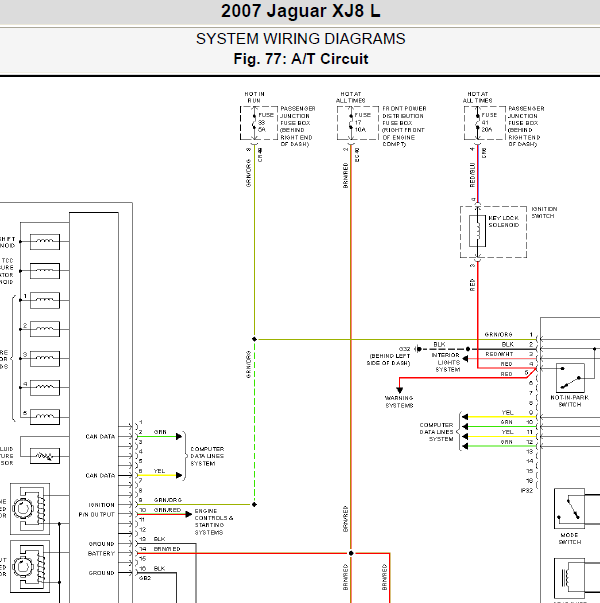This screenshot has width=600, height=603.
Task: Click the lower speed sensor symbol
Action: coord(30,566)
